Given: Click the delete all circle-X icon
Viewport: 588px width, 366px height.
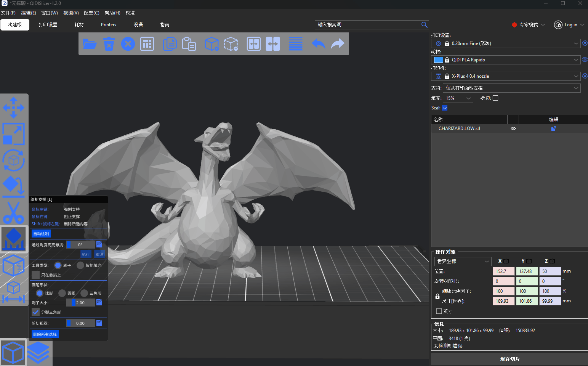Looking at the screenshot, I should [x=128, y=44].
